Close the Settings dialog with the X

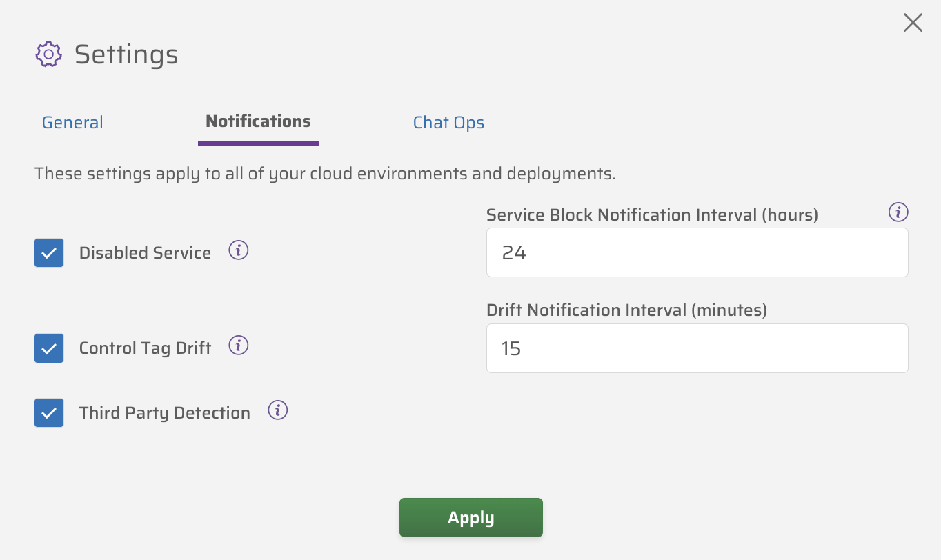[913, 23]
